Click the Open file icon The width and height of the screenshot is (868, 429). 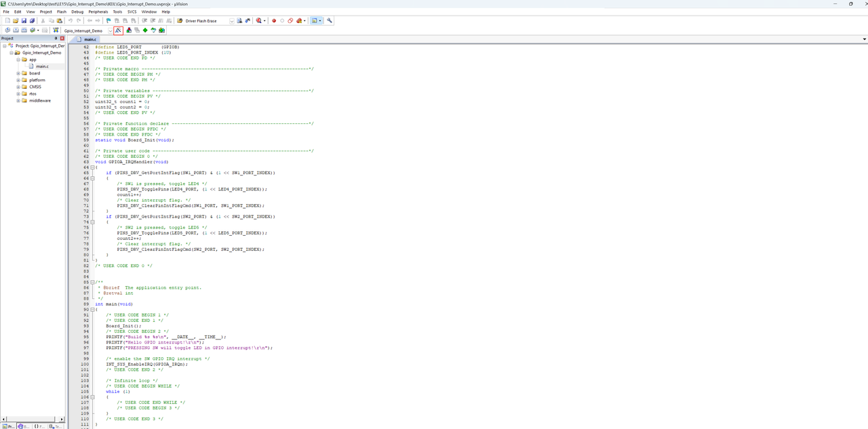coord(16,21)
